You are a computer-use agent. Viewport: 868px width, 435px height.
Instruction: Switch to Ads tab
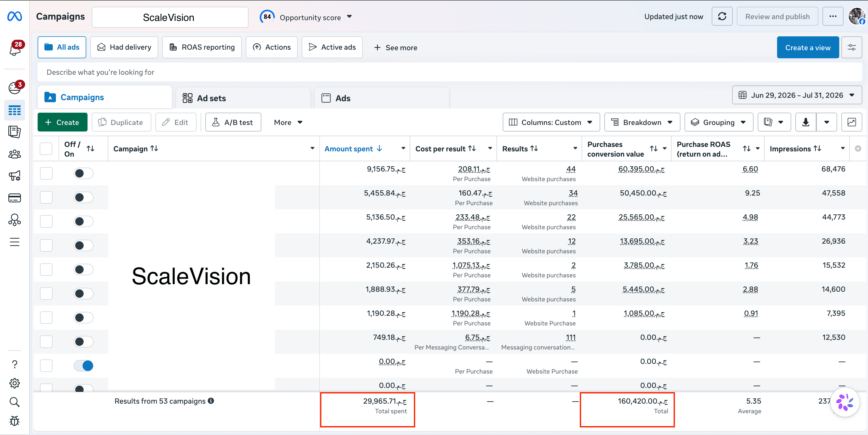click(x=381, y=98)
